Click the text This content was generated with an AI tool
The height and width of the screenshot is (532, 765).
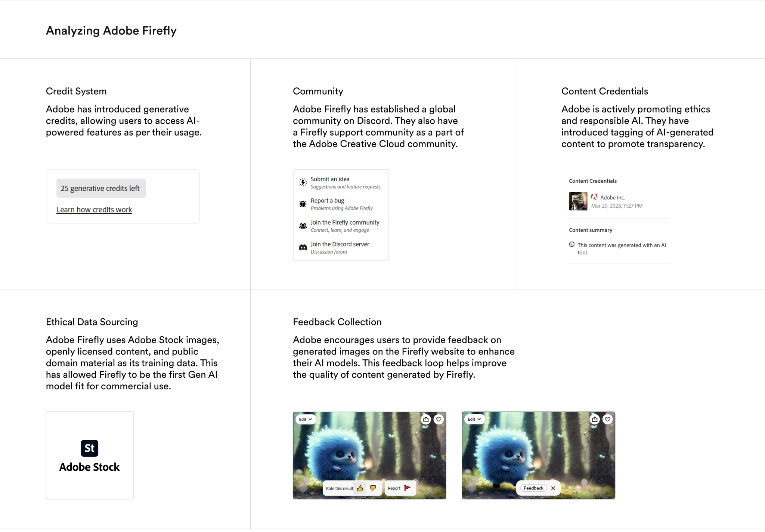pos(622,249)
